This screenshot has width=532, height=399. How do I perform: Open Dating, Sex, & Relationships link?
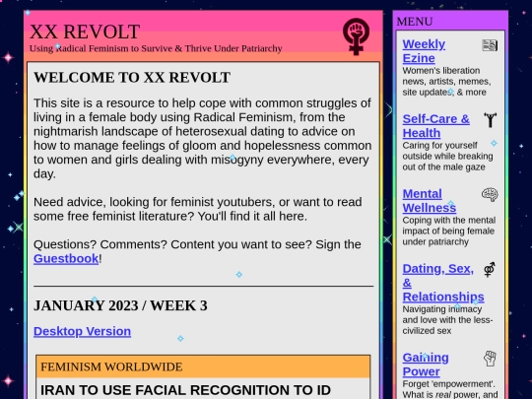pyautogui.click(x=443, y=283)
